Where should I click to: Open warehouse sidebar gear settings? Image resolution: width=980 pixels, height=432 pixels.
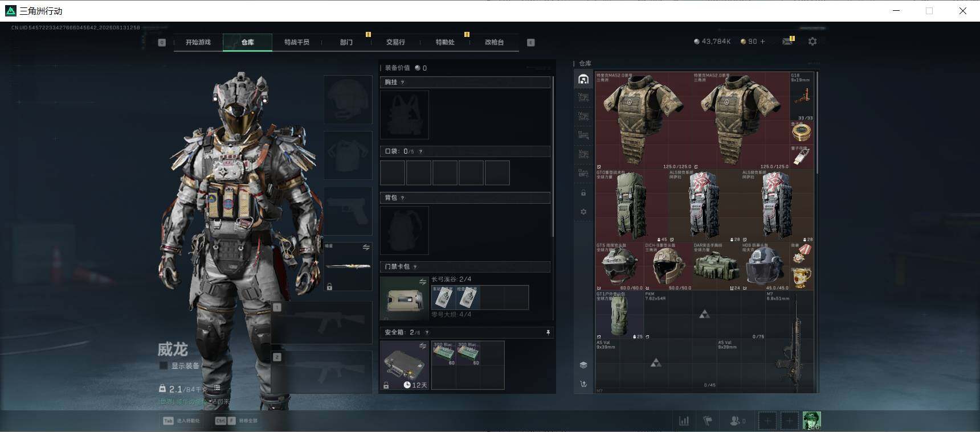click(x=583, y=212)
